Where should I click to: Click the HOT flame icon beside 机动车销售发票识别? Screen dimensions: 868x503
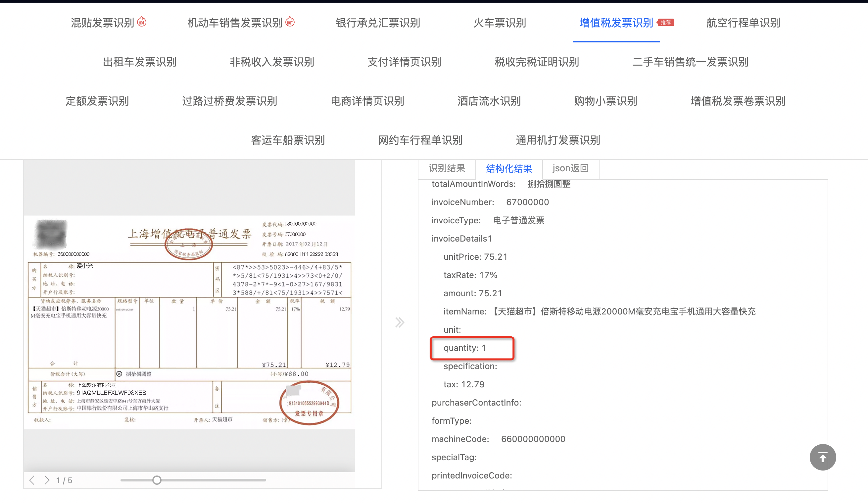[290, 22]
